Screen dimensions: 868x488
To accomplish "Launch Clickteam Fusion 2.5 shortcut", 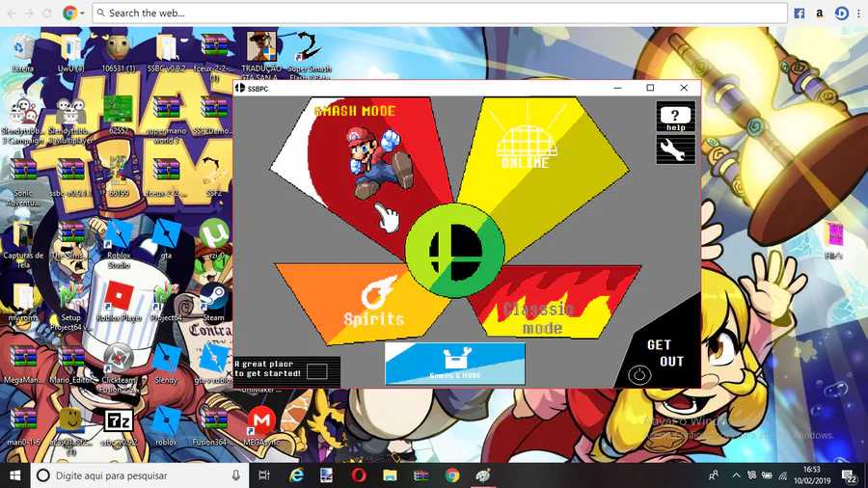I will point(119,368).
